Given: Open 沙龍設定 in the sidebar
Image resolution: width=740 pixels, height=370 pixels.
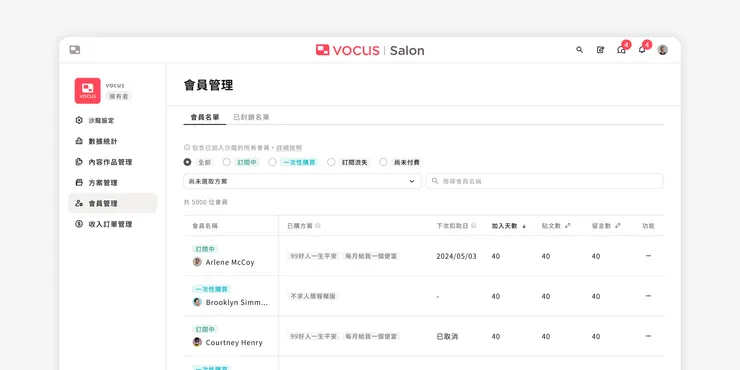Looking at the screenshot, I should click(x=112, y=120).
